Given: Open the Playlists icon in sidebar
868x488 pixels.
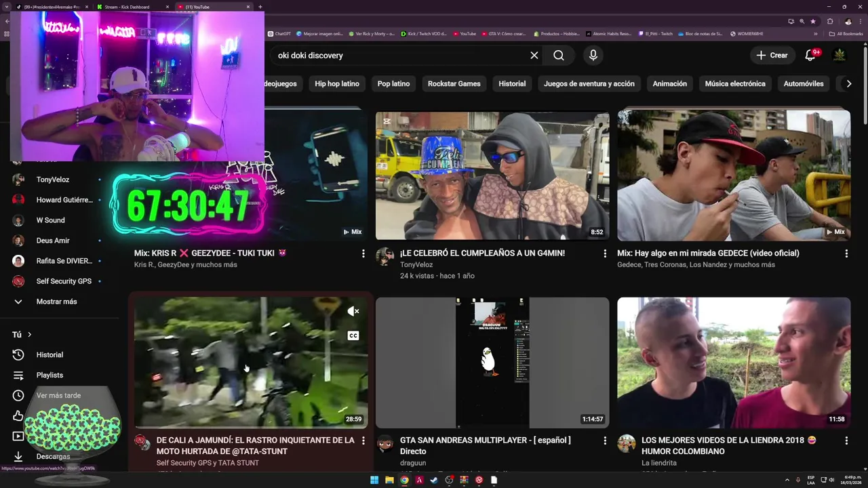Looking at the screenshot, I should click(x=18, y=375).
